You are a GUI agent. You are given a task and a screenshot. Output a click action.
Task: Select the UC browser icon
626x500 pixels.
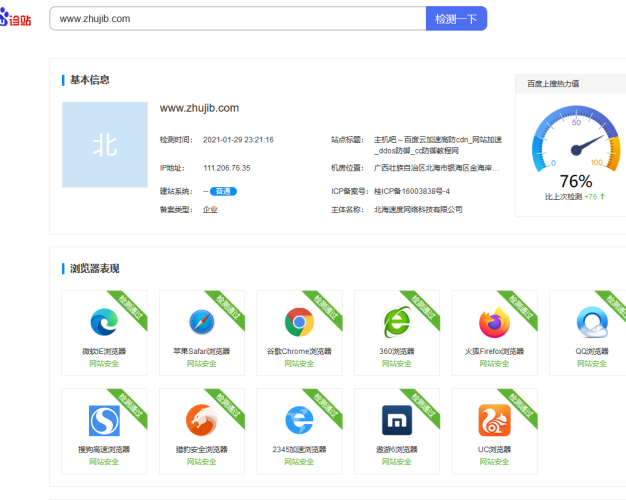tap(495, 420)
